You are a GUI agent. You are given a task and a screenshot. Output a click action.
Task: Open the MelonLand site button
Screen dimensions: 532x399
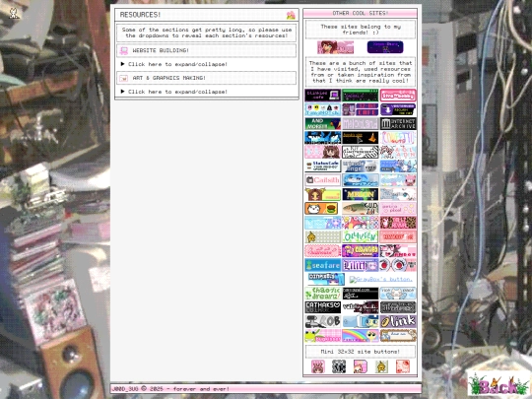pos(360,124)
